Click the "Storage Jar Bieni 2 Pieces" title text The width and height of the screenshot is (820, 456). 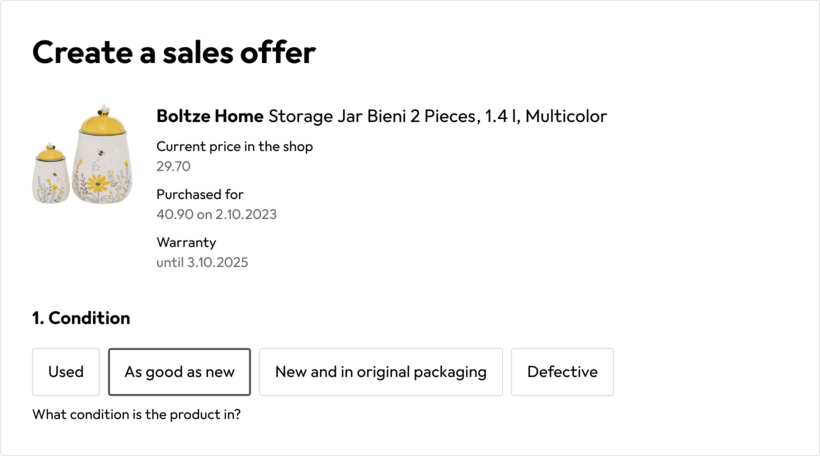pyautogui.click(x=372, y=116)
